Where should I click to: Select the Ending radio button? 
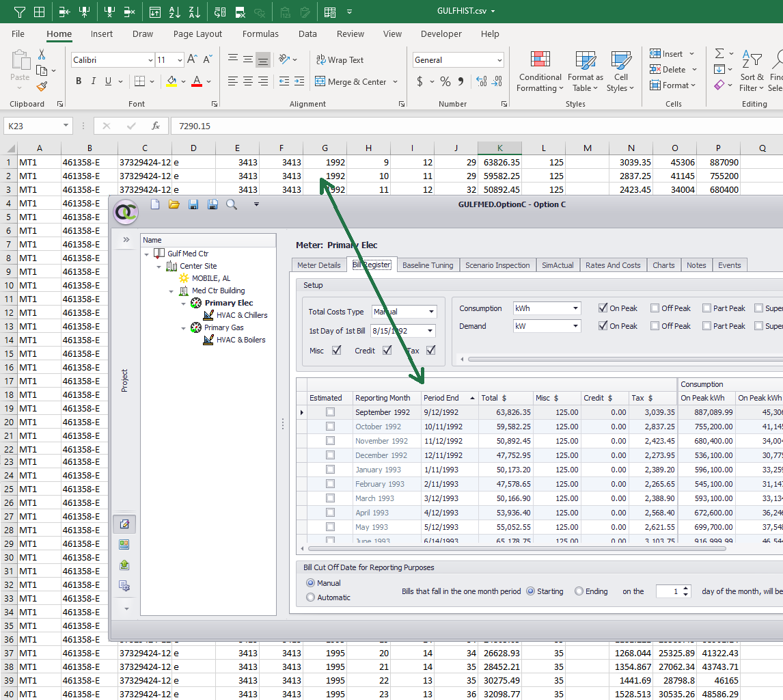pyautogui.click(x=579, y=591)
